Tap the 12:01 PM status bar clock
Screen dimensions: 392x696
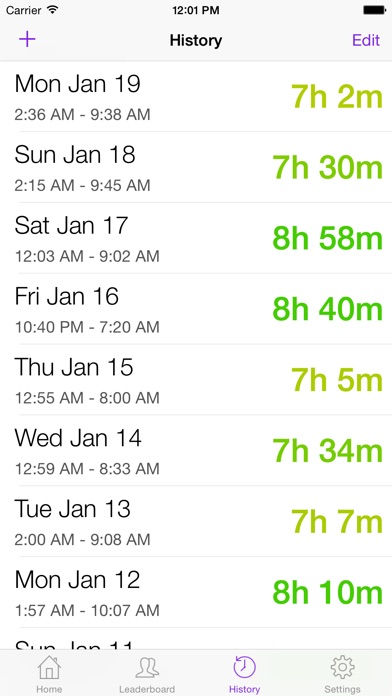(196, 10)
